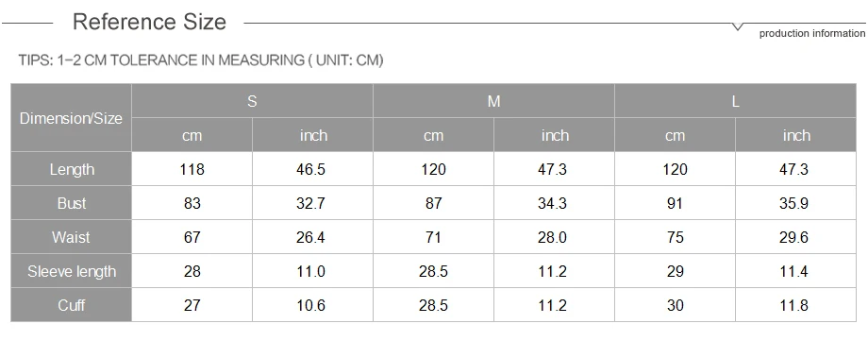
Task: Click the down arrow above production information
Action: pyautogui.click(x=738, y=26)
